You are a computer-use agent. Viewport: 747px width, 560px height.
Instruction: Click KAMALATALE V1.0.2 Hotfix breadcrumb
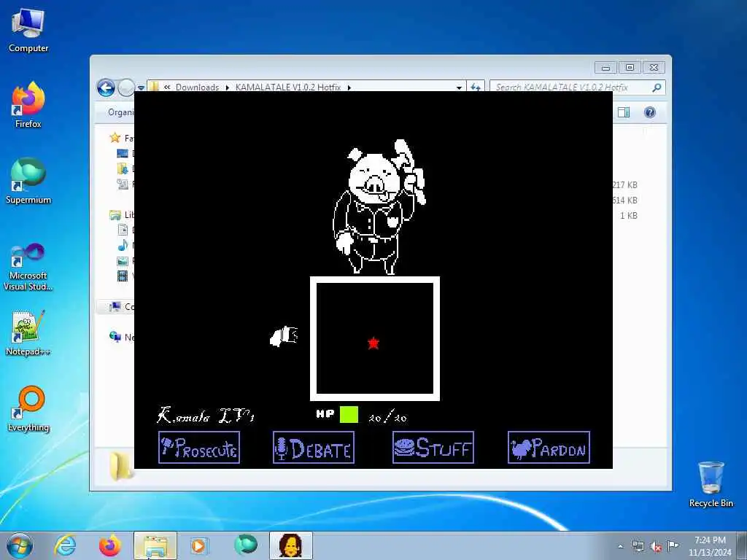pyautogui.click(x=287, y=87)
